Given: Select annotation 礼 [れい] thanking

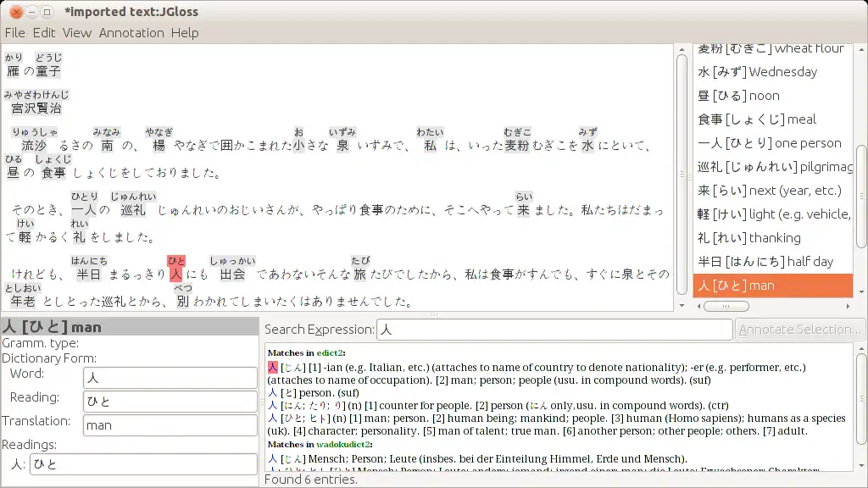Looking at the screenshot, I should coord(773,238).
